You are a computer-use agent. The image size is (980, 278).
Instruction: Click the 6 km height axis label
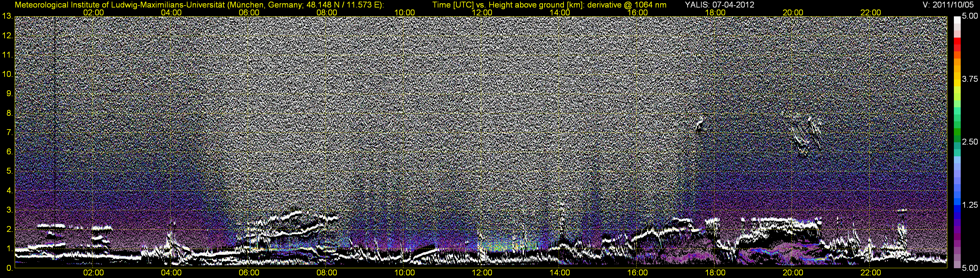[x=9, y=152]
